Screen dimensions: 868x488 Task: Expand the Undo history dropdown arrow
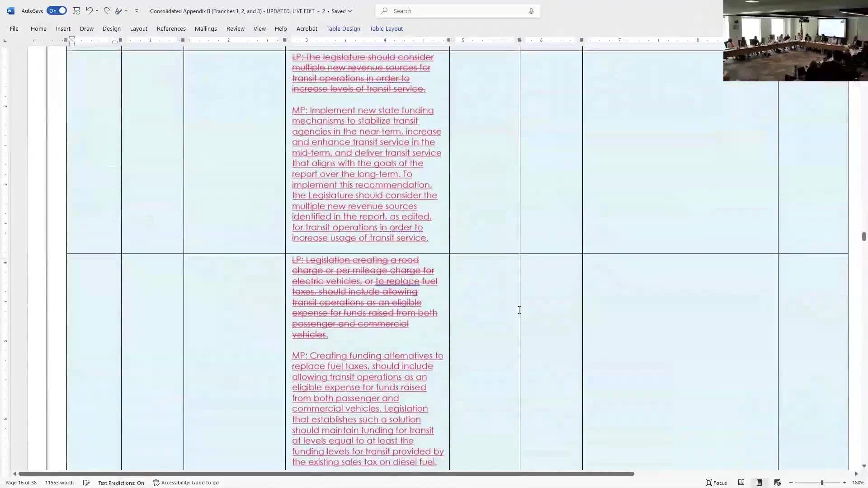coord(97,11)
